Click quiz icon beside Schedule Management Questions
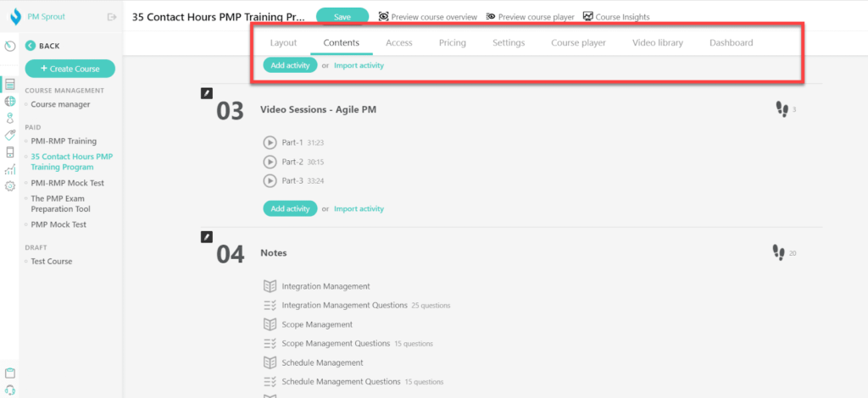The image size is (868, 398). pos(270,381)
